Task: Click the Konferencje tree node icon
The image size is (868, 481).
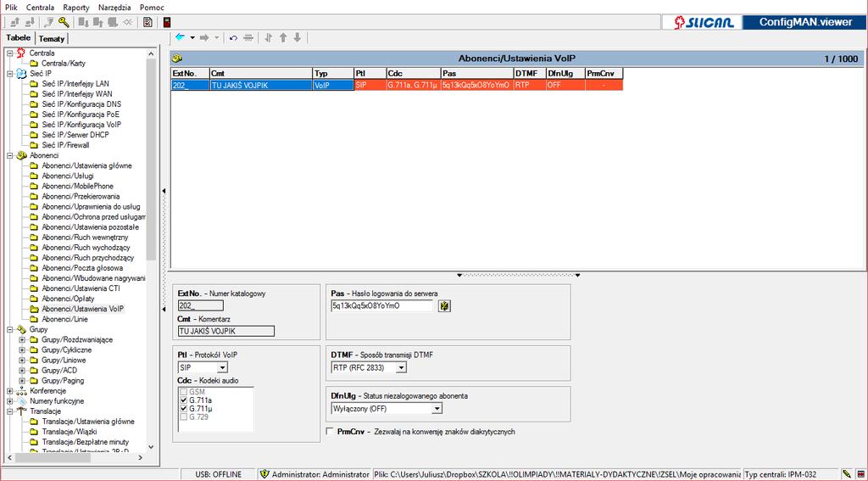Action: [21, 391]
